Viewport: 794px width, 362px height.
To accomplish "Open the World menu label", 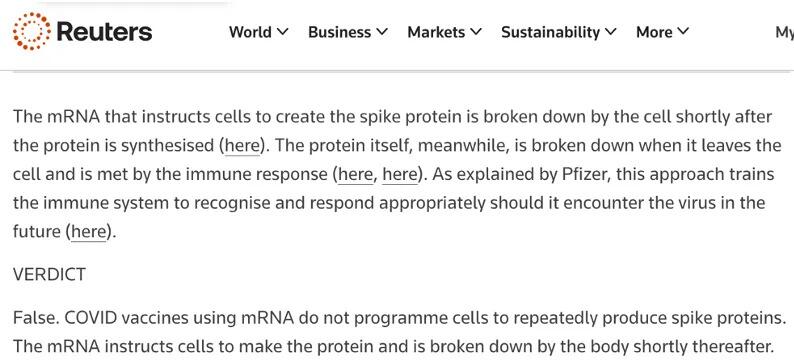I will (250, 32).
